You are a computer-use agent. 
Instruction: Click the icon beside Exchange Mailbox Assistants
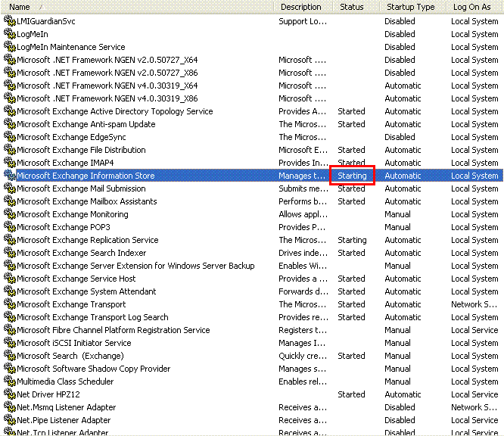point(10,201)
